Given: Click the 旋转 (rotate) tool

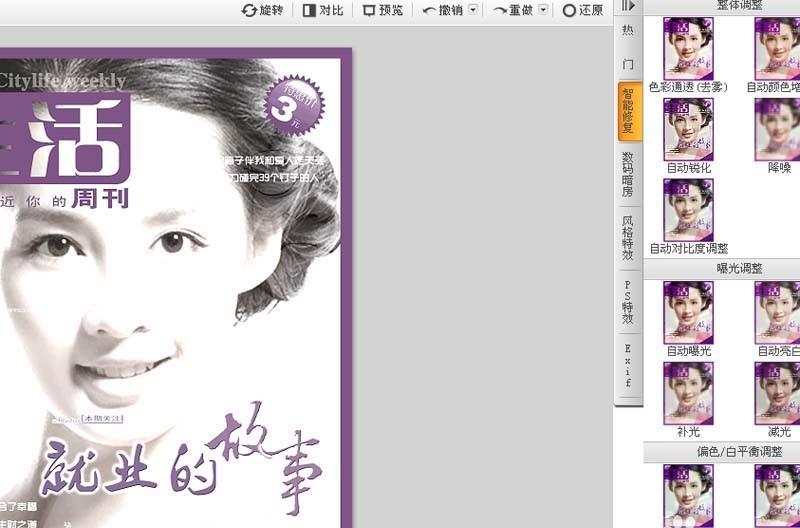Looking at the screenshot, I should [x=262, y=10].
